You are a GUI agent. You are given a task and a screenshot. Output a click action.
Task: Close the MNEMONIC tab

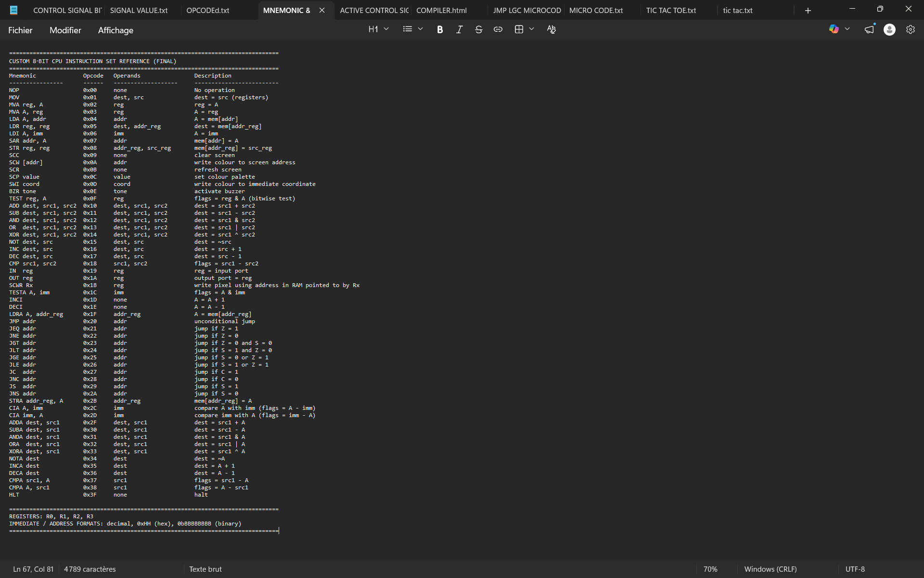tap(322, 10)
